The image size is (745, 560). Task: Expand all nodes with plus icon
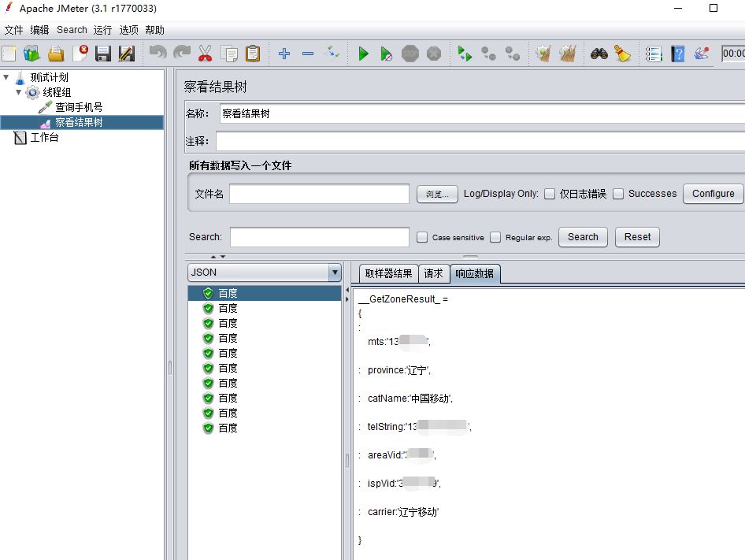[284, 54]
